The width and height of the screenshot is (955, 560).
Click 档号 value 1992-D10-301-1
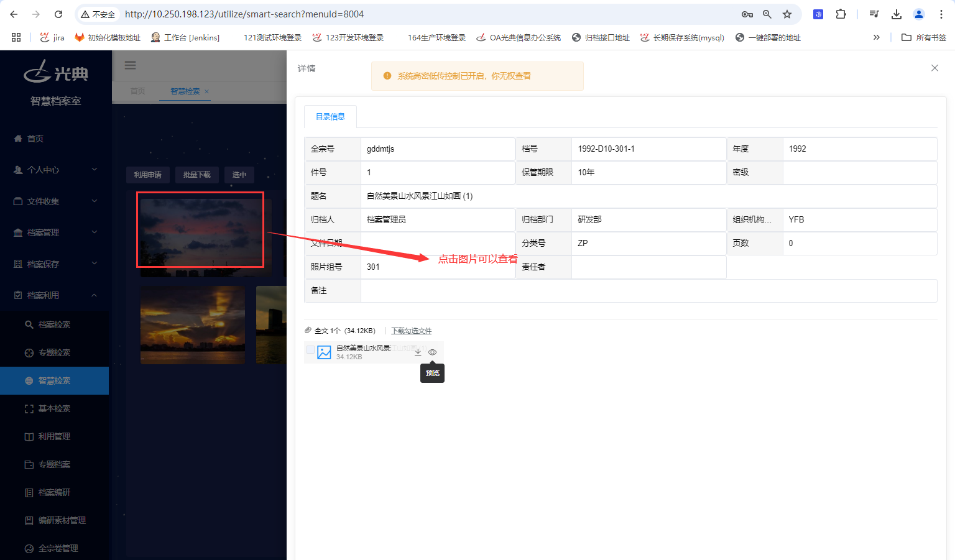click(x=606, y=149)
